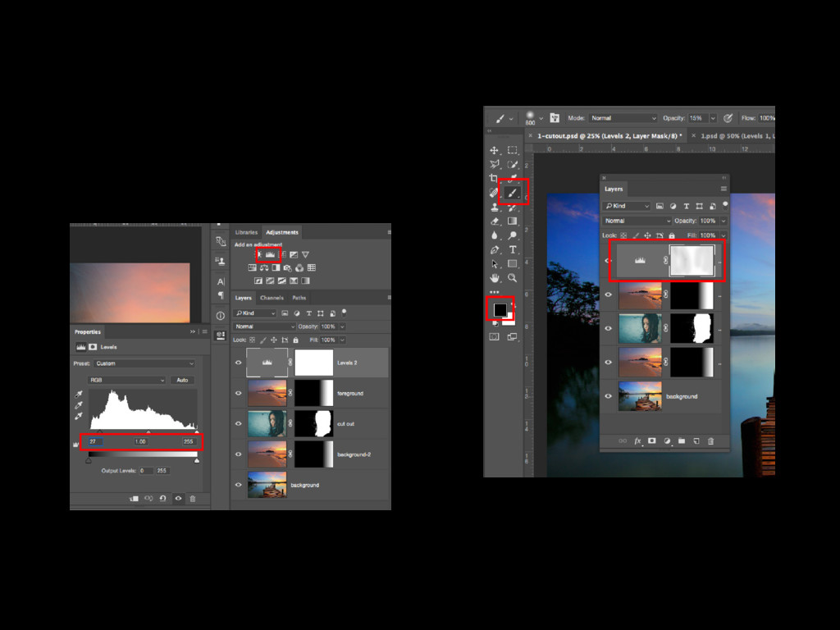
Task: Expand the Properties panel double-arrow
Action: pos(192,331)
